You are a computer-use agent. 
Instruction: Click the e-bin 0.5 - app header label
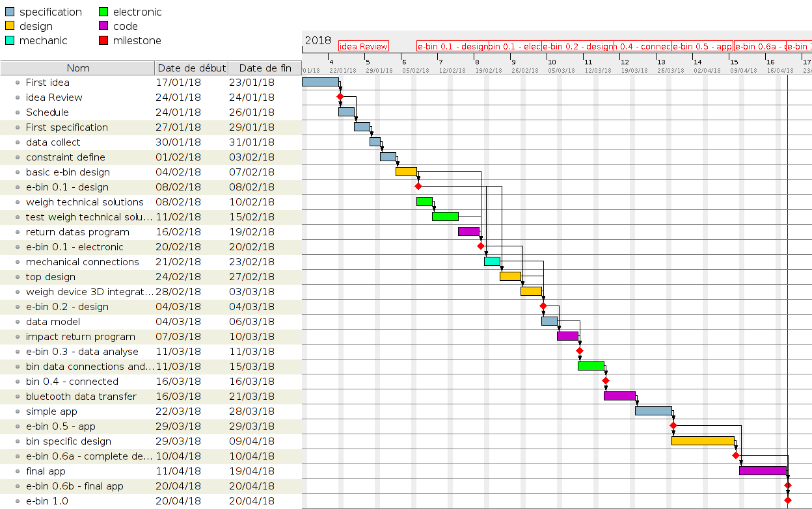click(703, 46)
